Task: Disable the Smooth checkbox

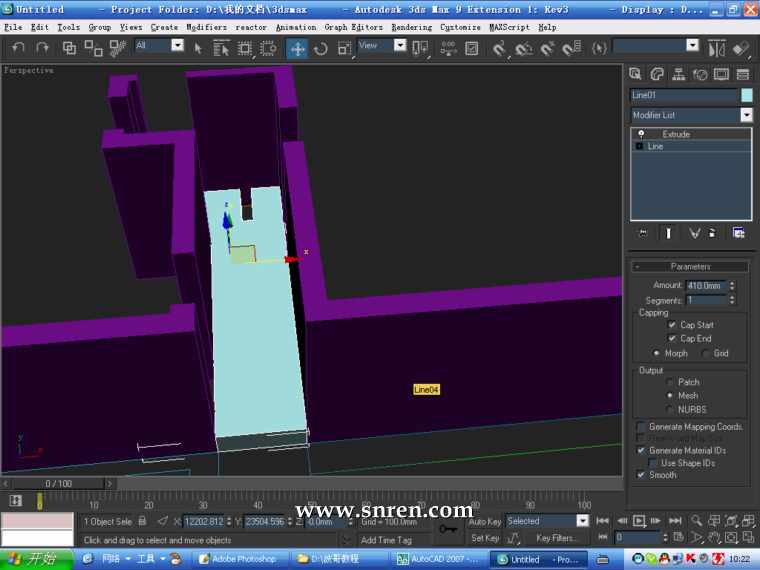Action: pyautogui.click(x=641, y=475)
